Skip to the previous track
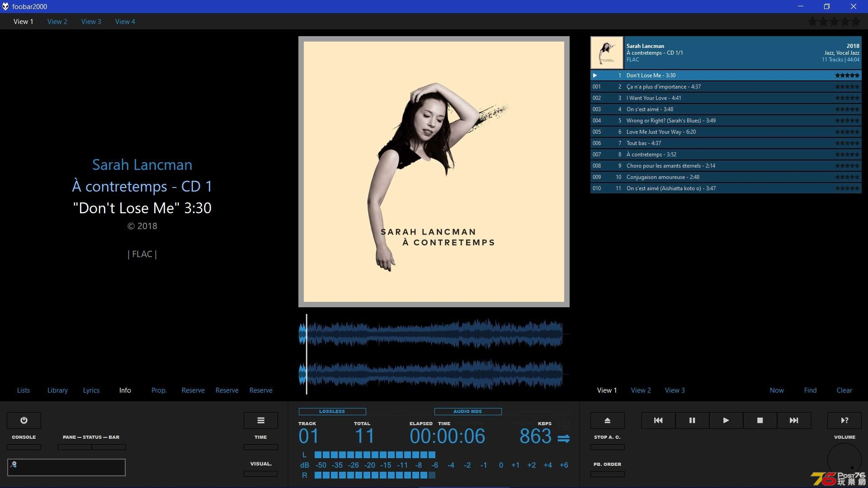Viewport: 868px width, 488px height. 658,420
